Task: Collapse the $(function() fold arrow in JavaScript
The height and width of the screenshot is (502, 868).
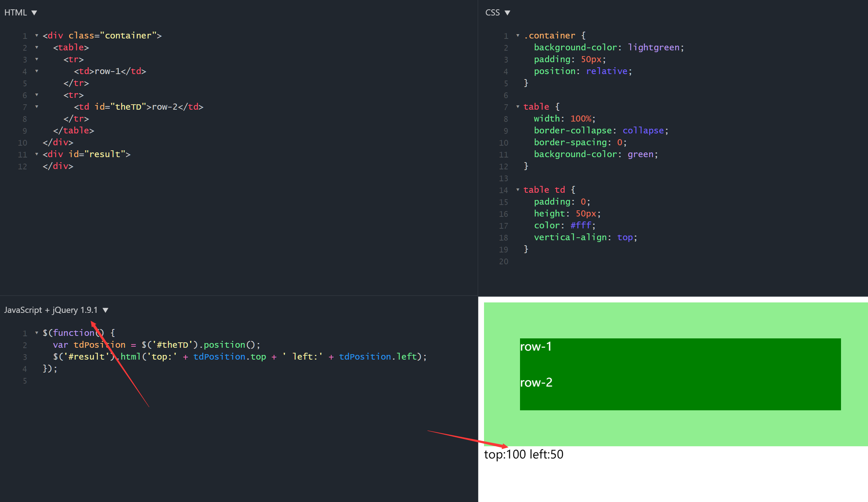Action: coord(37,333)
